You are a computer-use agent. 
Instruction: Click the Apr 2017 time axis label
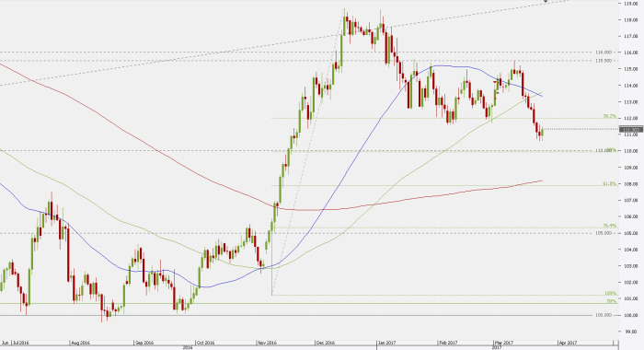[569, 343]
